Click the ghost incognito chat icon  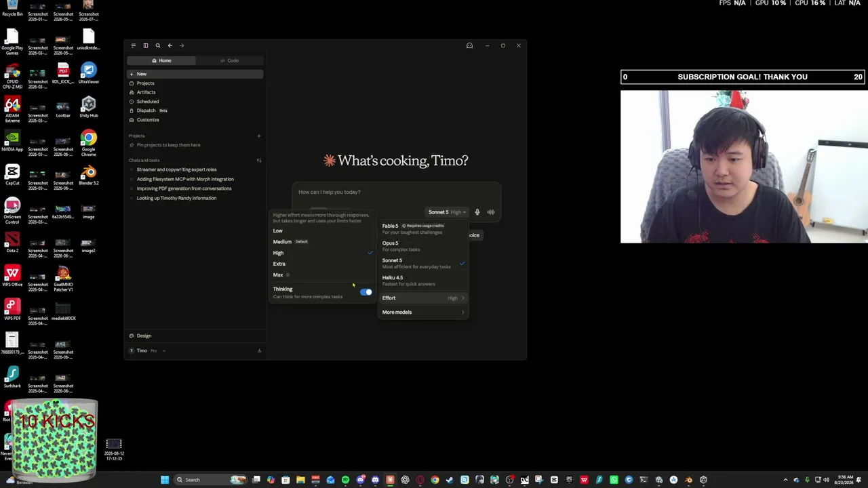pyautogui.click(x=469, y=45)
